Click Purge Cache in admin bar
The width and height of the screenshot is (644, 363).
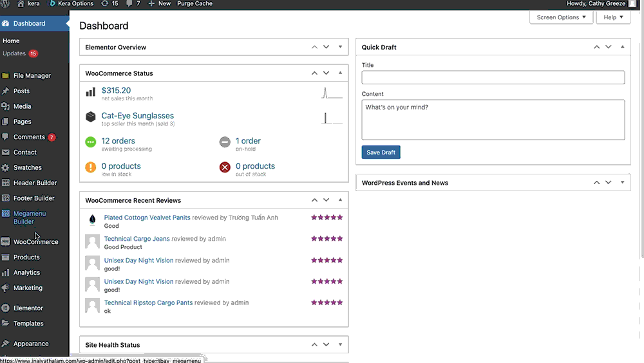[x=194, y=4]
